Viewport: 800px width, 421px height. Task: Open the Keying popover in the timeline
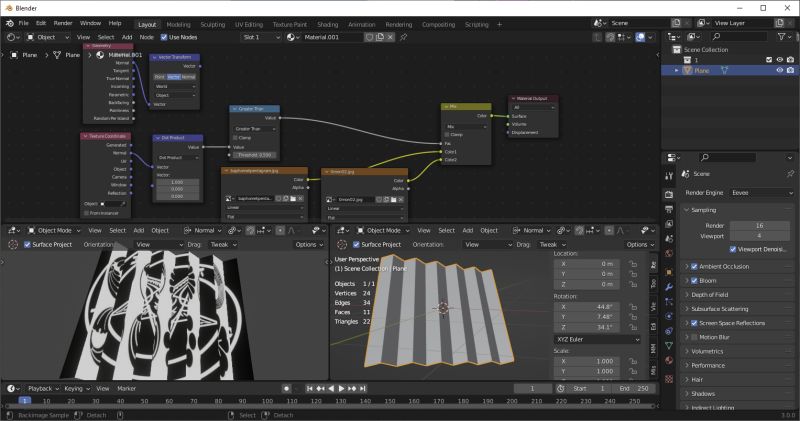click(x=77, y=389)
